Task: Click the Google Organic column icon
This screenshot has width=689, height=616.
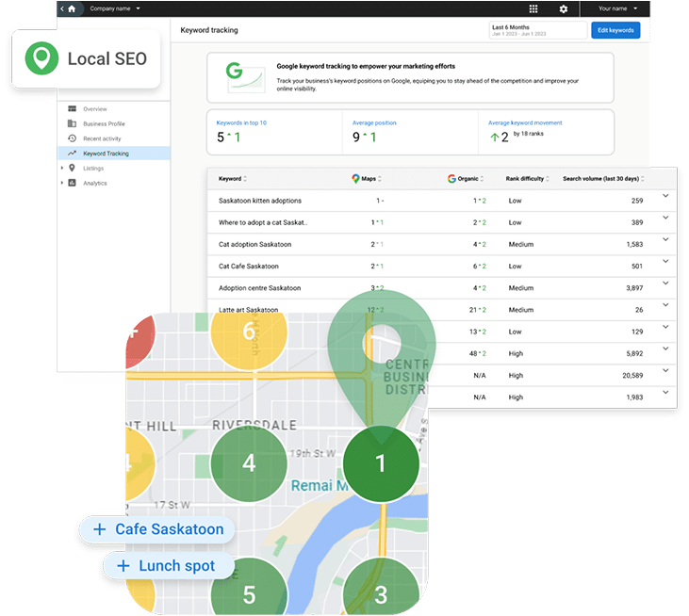Action: coord(451,178)
